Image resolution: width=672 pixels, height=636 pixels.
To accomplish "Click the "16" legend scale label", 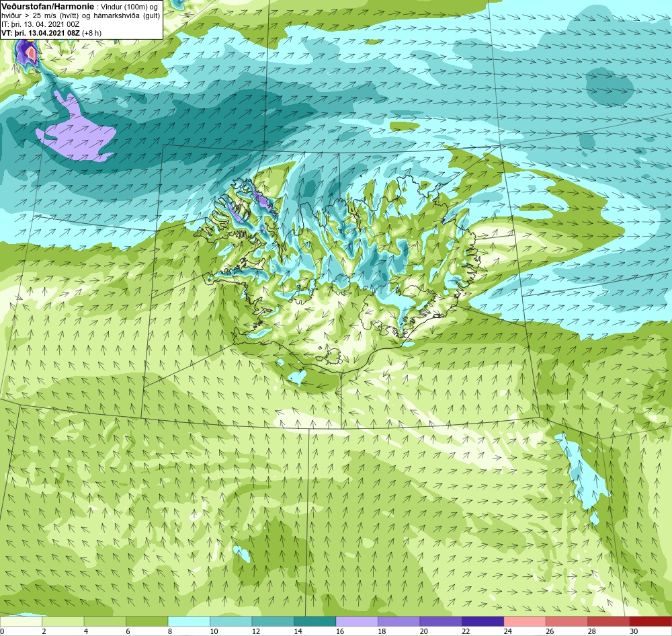I will [x=340, y=631].
